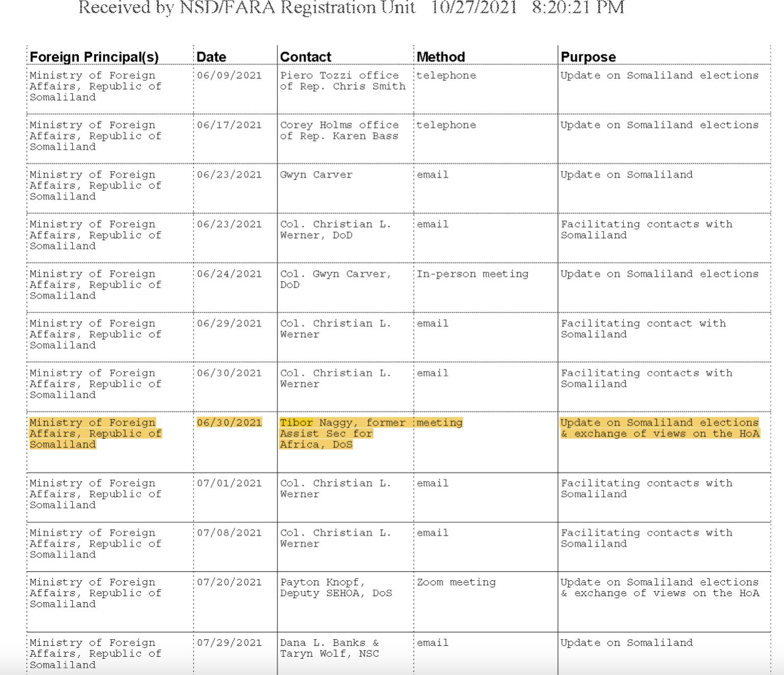Select the date 06/09/2021
This screenshot has width=784, height=675.
229,75
